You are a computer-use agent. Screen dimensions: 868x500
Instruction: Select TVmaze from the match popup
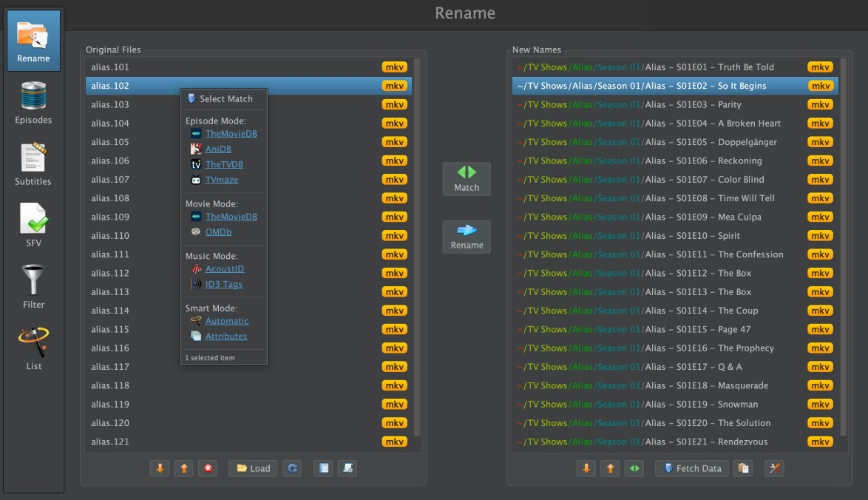(x=222, y=180)
